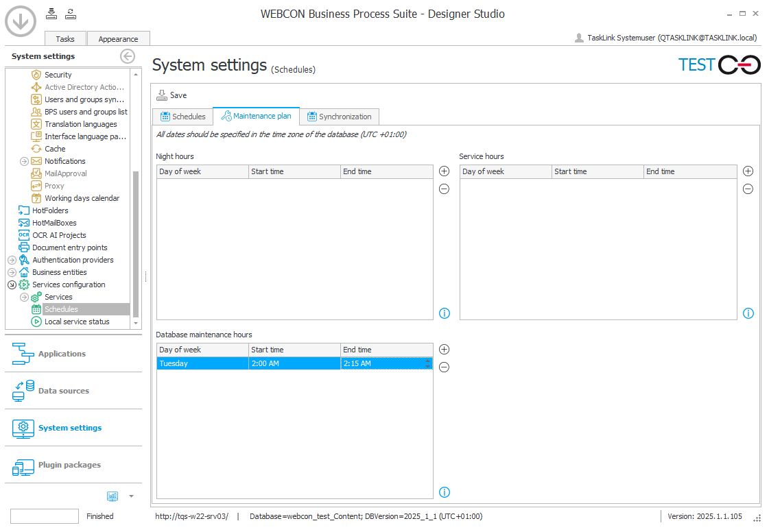
Task: Click the top toolbar refresh icon with circular arrows
Action: [71, 14]
